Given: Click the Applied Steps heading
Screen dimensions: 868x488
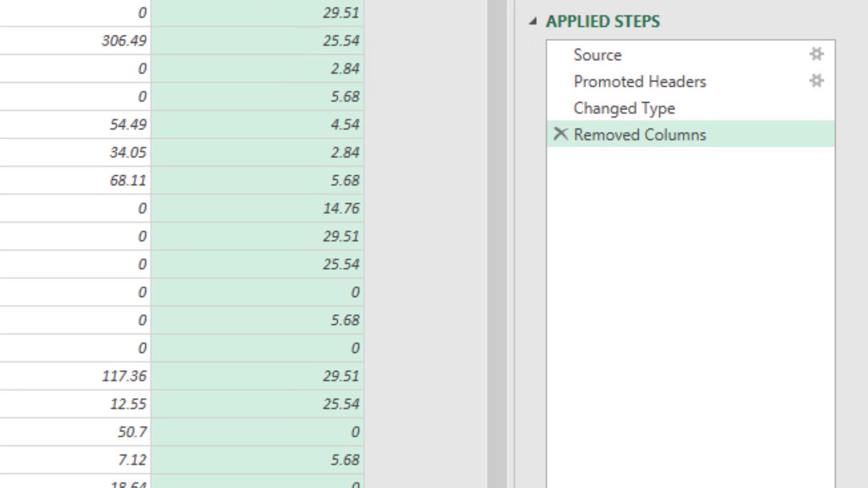Looking at the screenshot, I should 603,21.
